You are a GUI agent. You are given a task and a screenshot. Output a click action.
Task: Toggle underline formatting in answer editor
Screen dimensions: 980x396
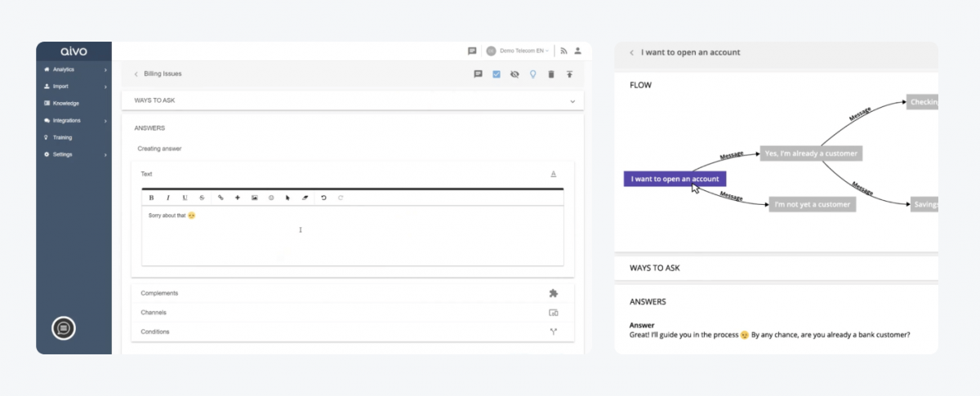185,198
